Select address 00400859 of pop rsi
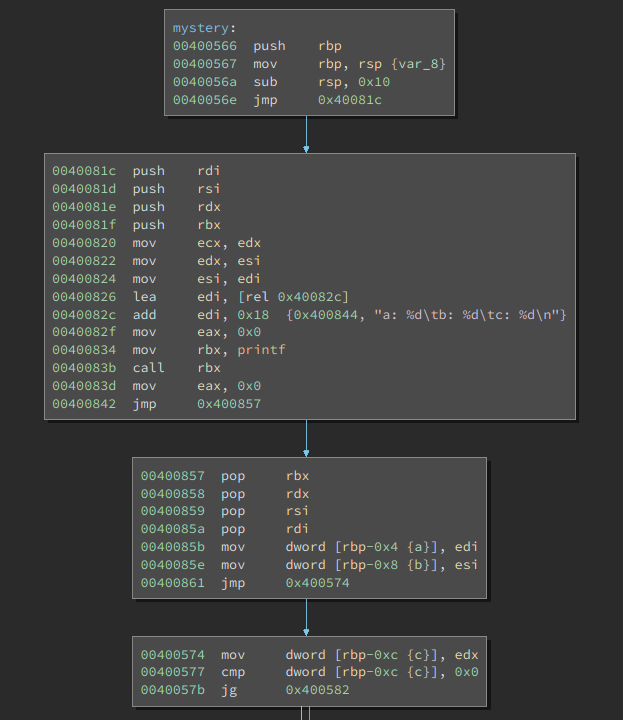This screenshot has height=720, width=623. pyautogui.click(x=173, y=511)
